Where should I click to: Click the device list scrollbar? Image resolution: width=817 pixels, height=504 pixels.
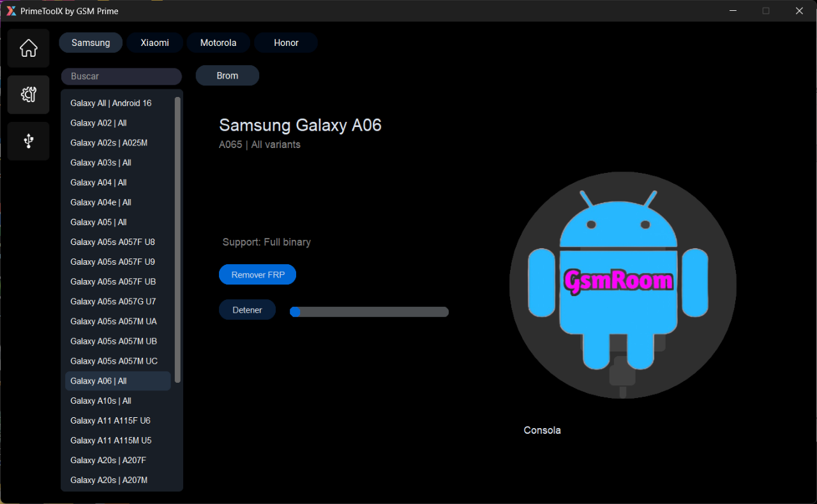(x=177, y=239)
